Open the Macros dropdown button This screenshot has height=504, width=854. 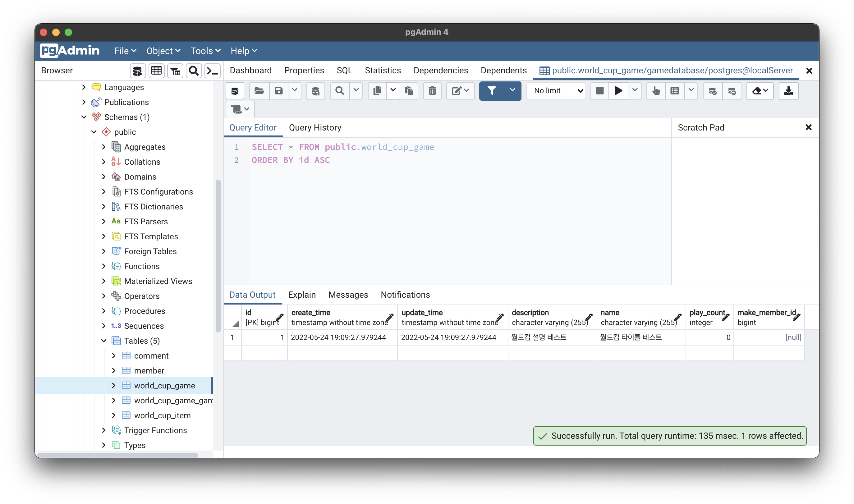coord(241,109)
